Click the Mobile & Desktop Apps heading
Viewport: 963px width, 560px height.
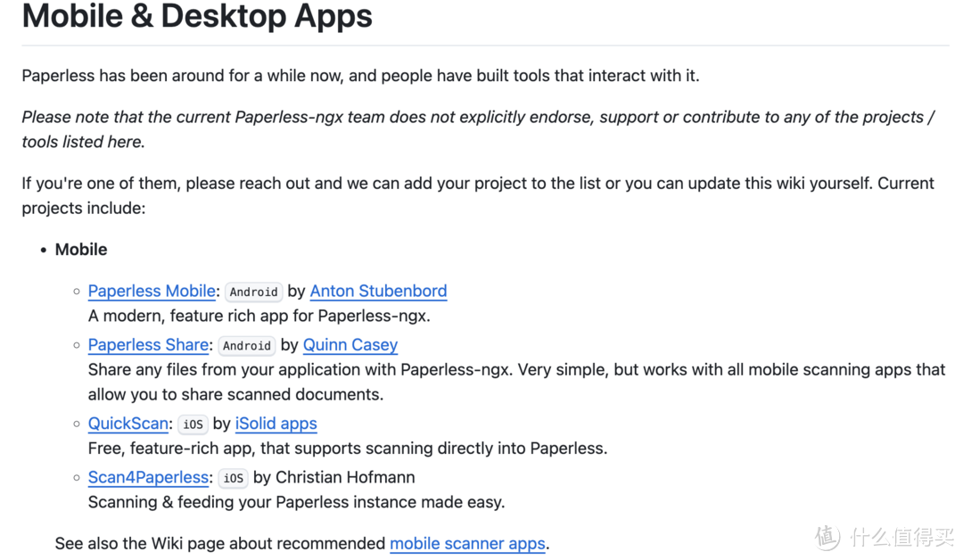(197, 16)
